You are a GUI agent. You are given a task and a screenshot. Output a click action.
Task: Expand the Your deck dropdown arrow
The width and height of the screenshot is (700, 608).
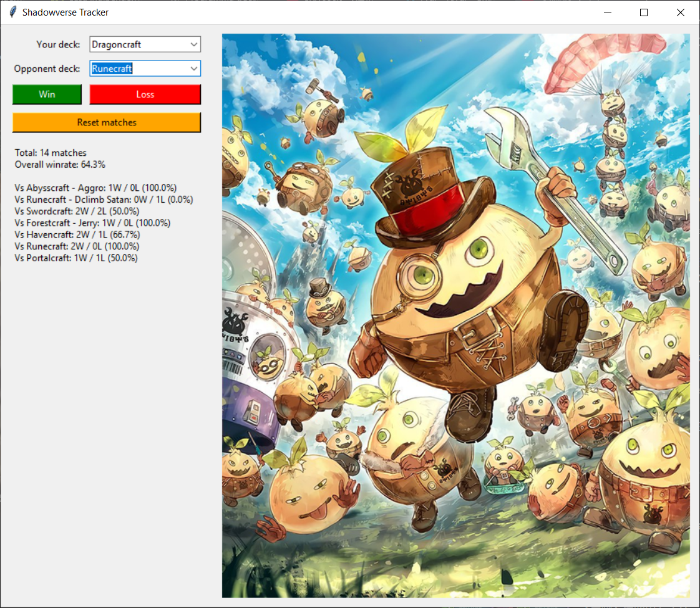[x=194, y=44]
